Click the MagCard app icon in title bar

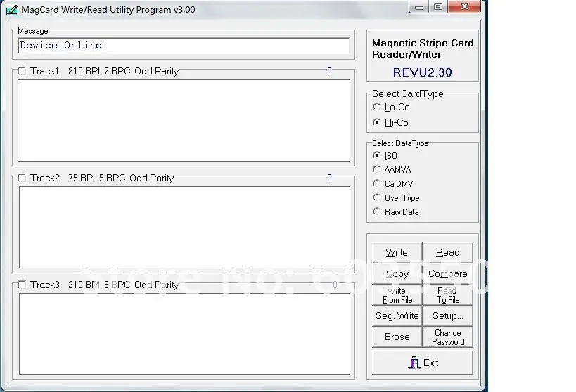coord(12,9)
